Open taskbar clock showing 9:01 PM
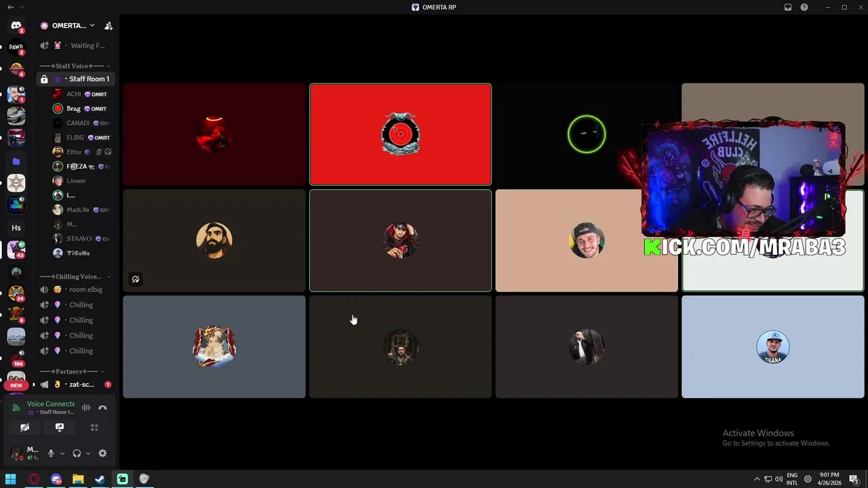The height and width of the screenshot is (488, 868). pyautogui.click(x=829, y=479)
